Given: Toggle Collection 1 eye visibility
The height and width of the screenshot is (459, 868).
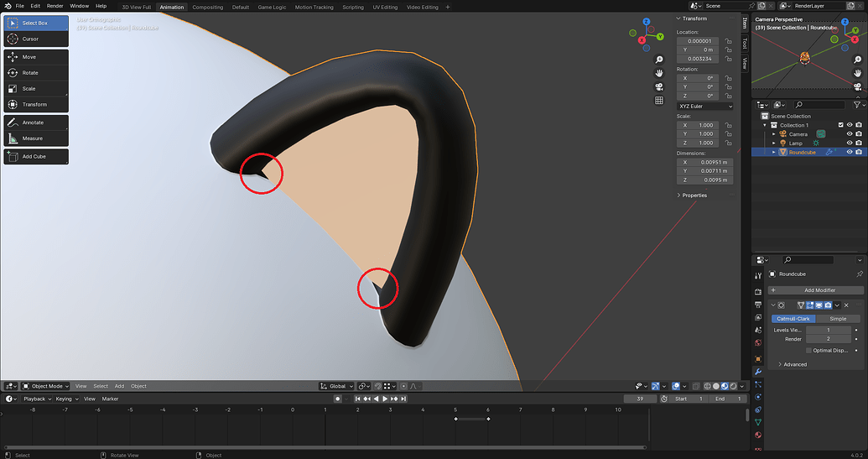Looking at the screenshot, I should coord(850,125).
